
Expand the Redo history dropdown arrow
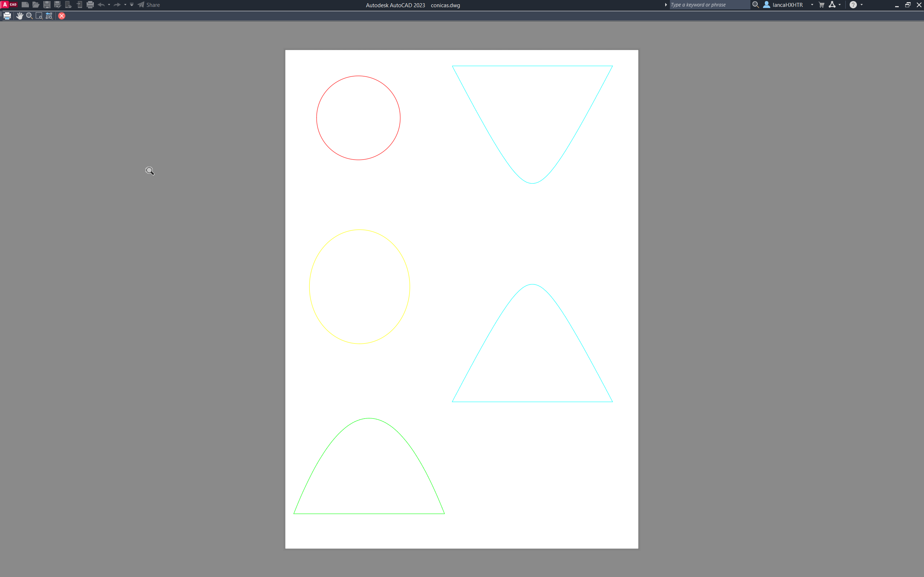click(x=125, y=5)
